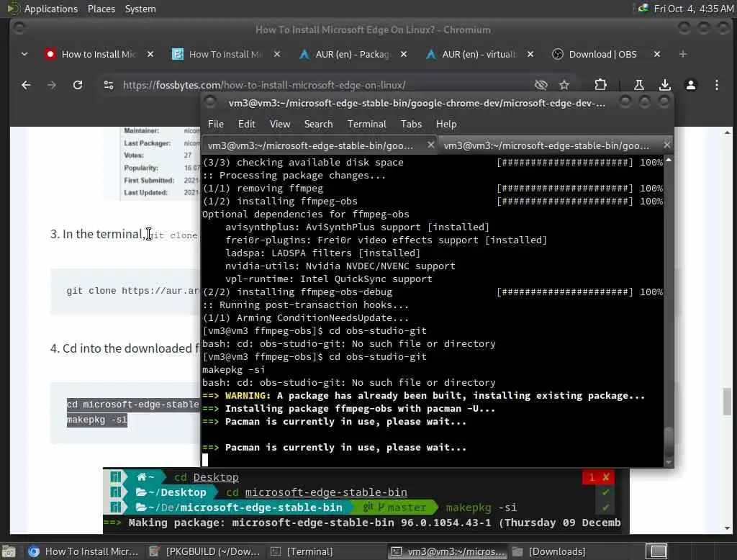The image size is (737, 560).
Task: Open the Applications menu
Action: pyautogui.click(x=51, y=9)
